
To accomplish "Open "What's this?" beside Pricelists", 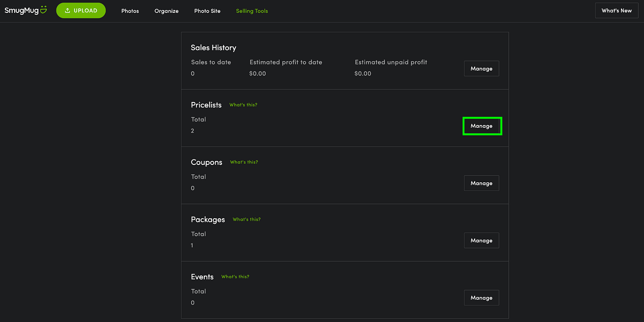I will tap(243, 105).
